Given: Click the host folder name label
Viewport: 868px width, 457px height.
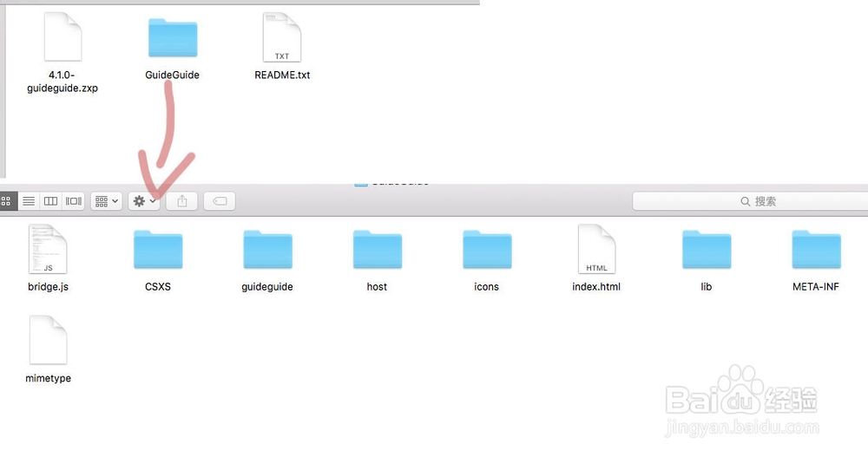Looking at the screenshot, I should (x=377, y=286).
